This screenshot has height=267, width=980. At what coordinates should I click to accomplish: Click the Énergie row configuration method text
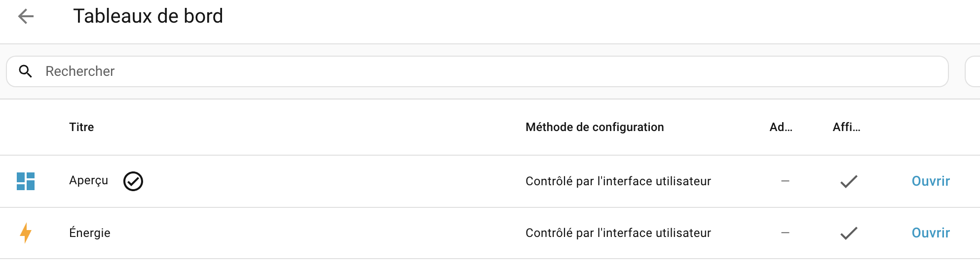point(618,233)
